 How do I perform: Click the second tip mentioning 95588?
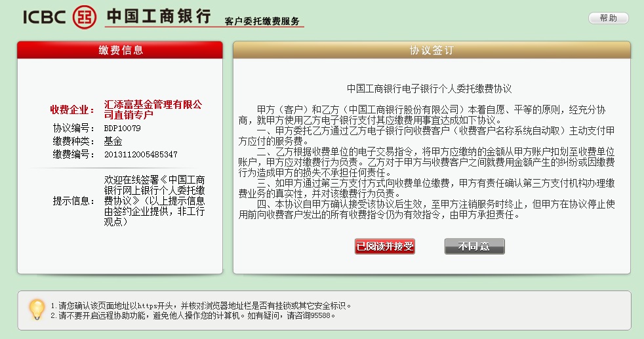click(193, 315)
